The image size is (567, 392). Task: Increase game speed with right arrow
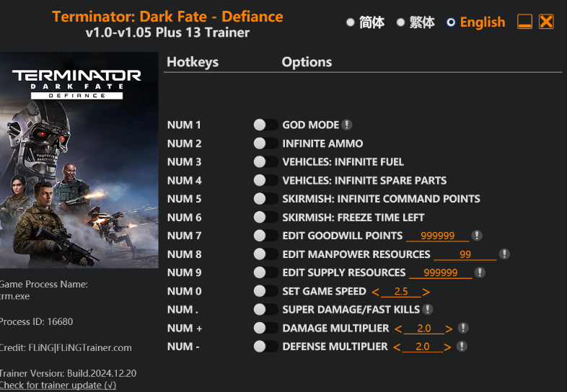[x=426, y=292]
